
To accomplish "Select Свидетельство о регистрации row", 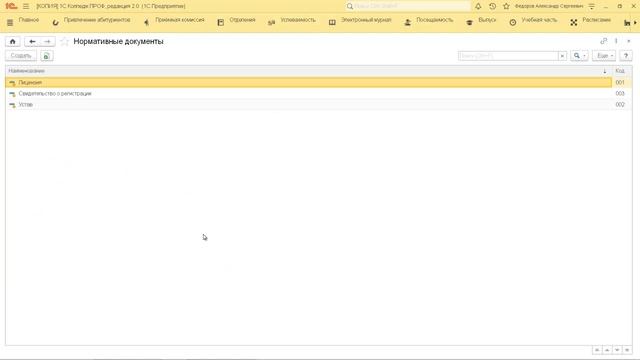I will click(309, 93).
